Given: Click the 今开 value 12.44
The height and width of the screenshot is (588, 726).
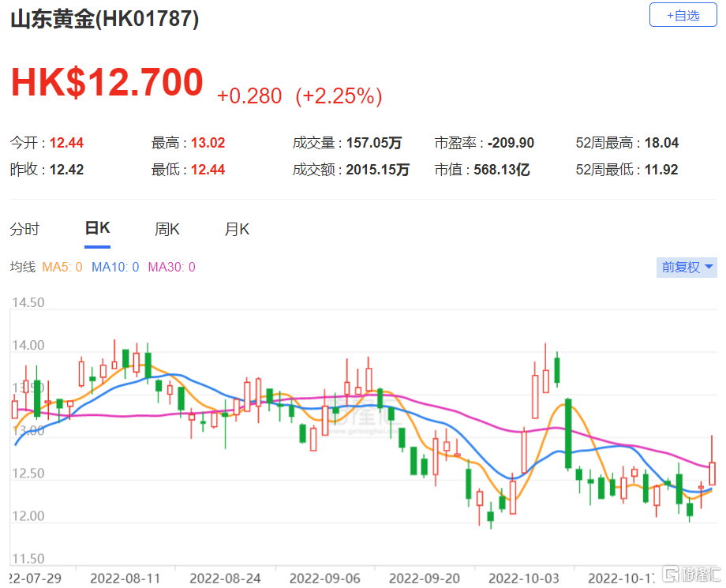Looking at the screenshot, I should [66, 143].
